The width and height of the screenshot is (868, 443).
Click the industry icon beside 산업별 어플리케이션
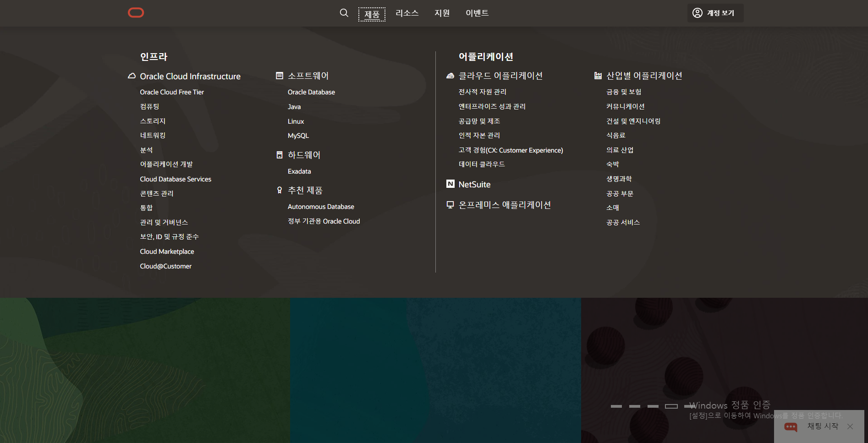[598, 76]
